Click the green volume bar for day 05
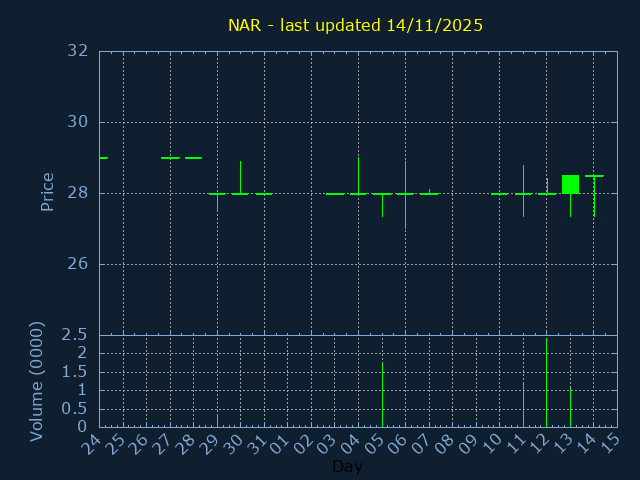The image size is (640, 480). pyautogui.click(x=382, y=395)
